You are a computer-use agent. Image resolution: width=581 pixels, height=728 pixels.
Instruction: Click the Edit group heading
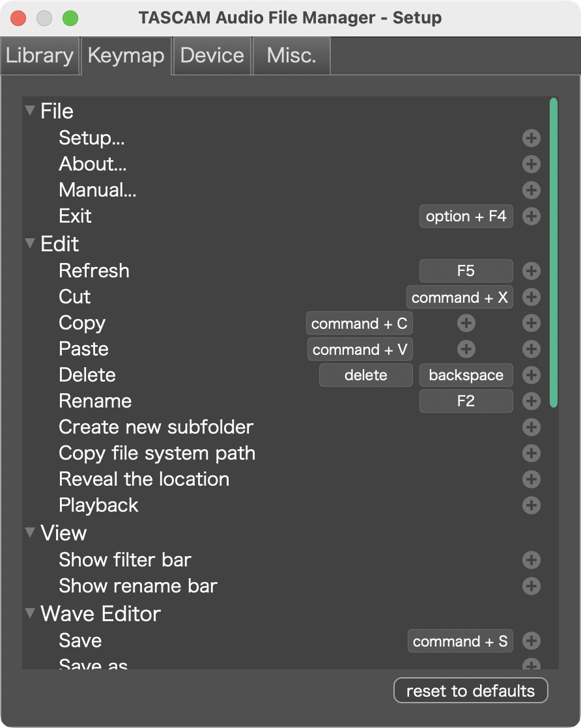coord(59,244)
